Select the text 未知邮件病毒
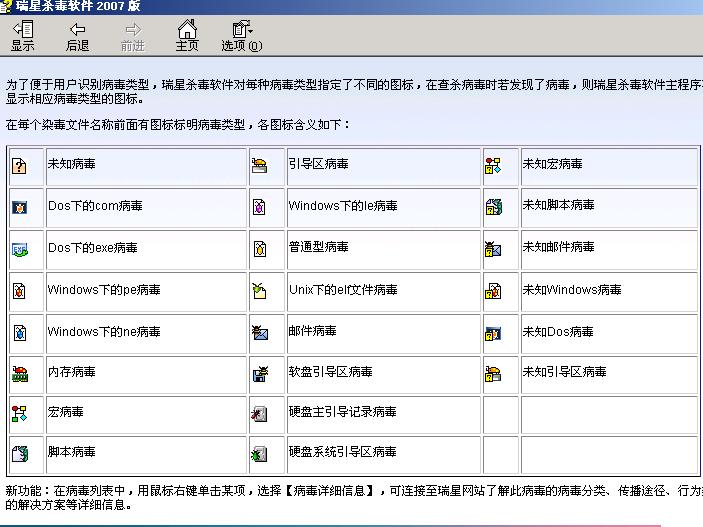 (559, 247)
